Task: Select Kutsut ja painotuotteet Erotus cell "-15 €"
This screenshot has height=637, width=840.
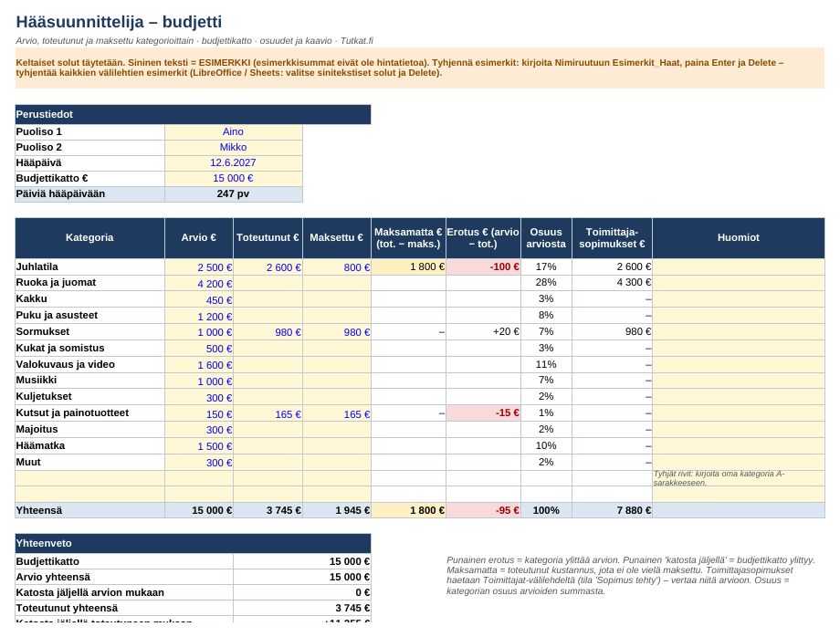Action: [x=483, y=413]
